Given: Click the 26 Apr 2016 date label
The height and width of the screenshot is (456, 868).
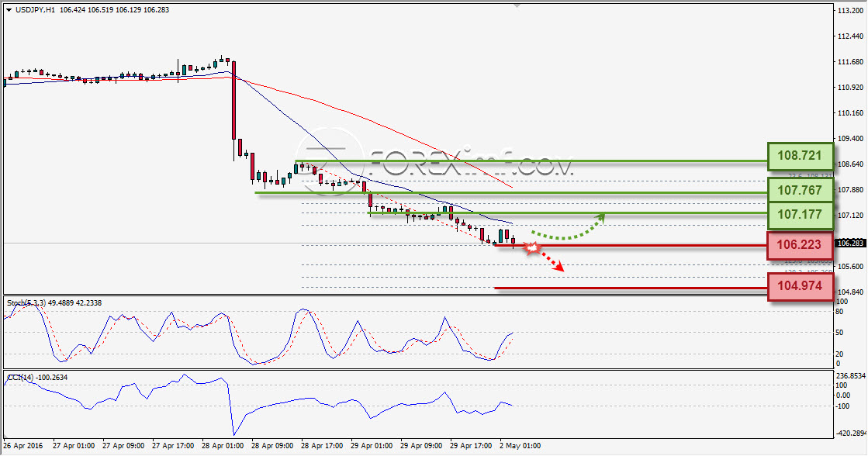Looking at the screenshot, I should pyautogui.click(x=23, y=445).
